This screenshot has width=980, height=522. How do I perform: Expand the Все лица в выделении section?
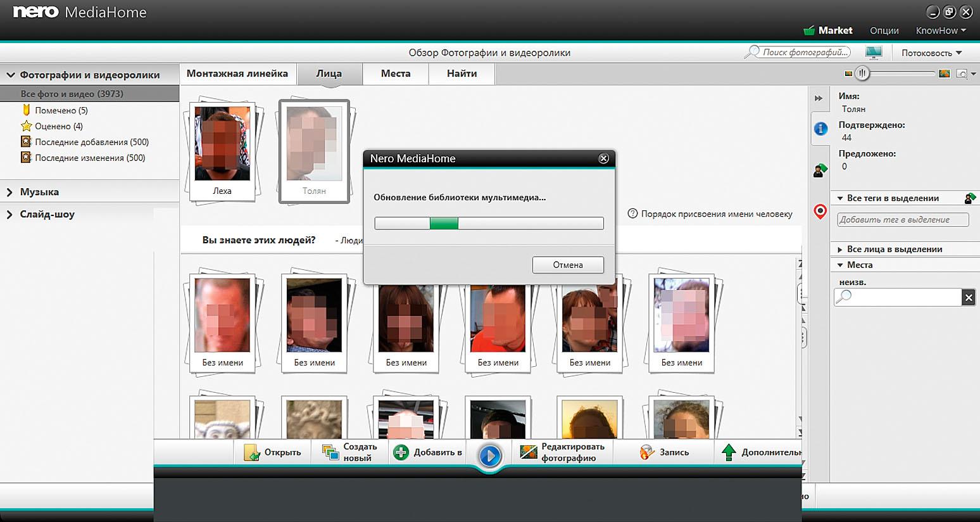[840, 250]
